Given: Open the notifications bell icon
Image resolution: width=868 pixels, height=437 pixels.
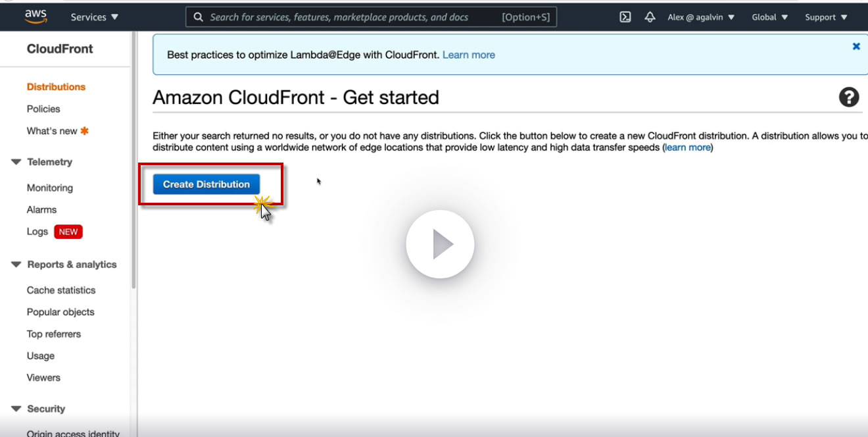Looking at the screenshot, I should (x=650, y=17).
